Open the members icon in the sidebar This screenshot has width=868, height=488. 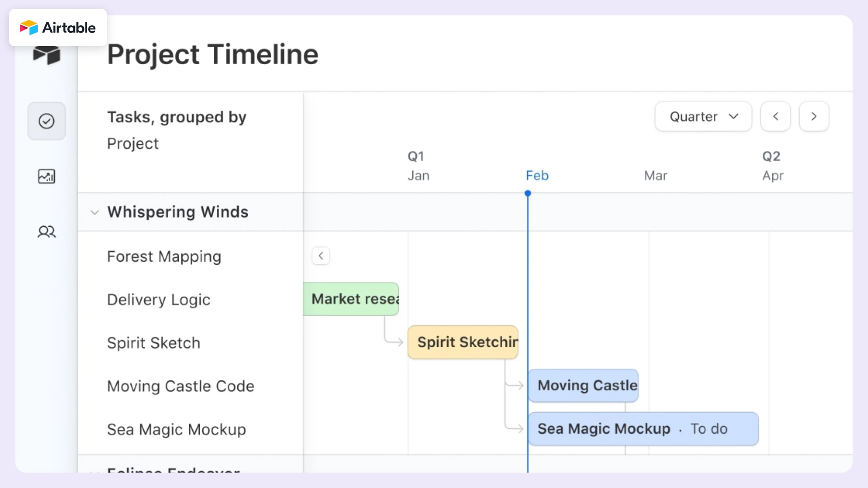tap(46, 232)
